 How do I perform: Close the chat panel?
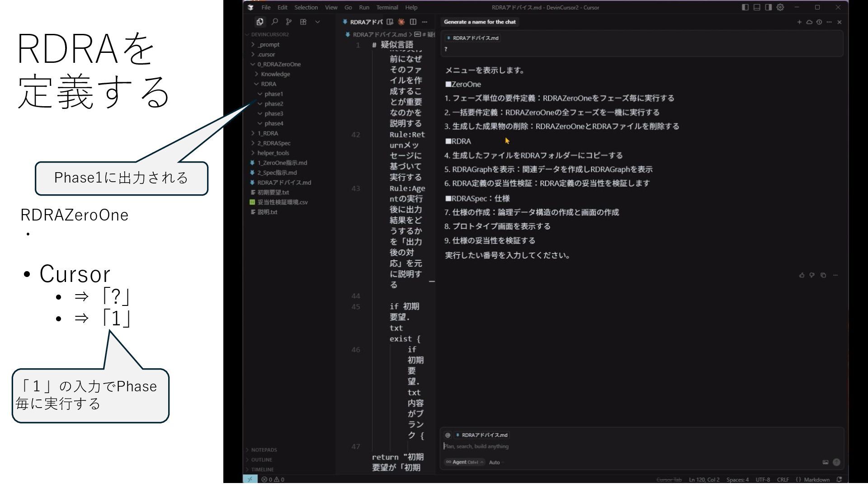click(x=840, y=22)
